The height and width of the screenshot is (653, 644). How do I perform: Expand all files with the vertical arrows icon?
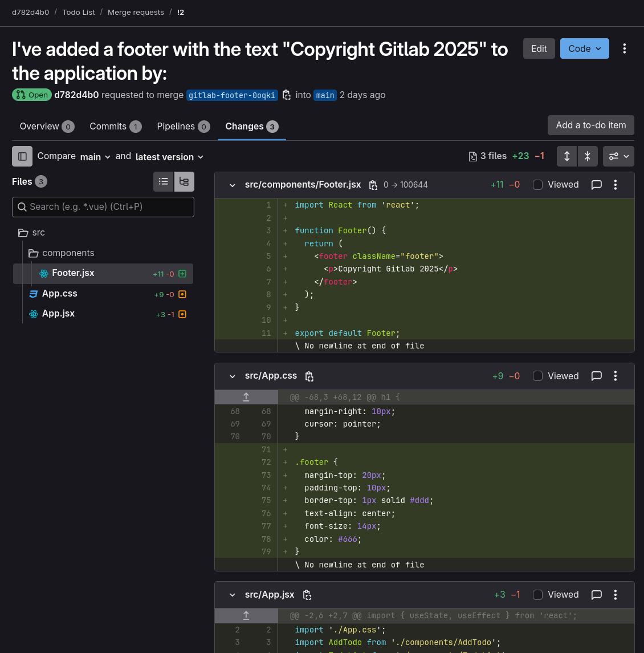coord(566,156)
